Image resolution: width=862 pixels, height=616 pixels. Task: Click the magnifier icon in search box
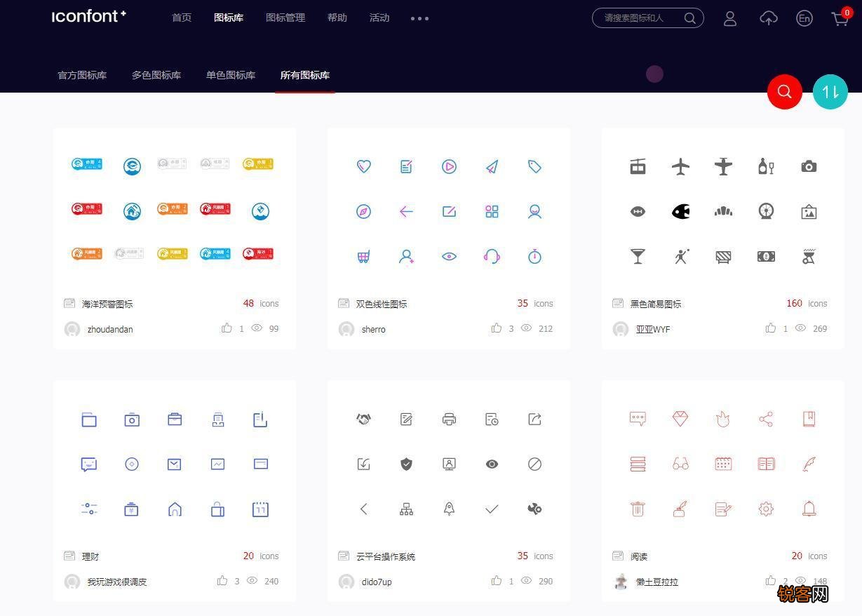click(690, 18)
